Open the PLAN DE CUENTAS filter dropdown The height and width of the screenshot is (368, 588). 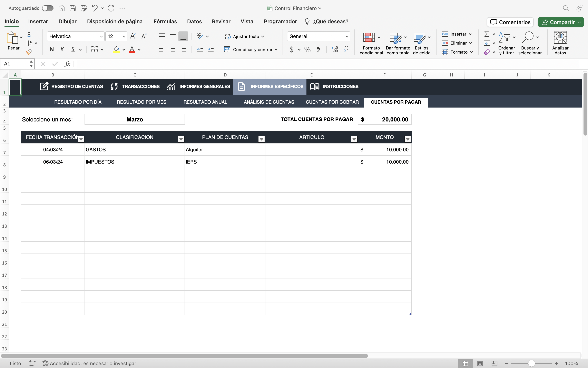262,139
